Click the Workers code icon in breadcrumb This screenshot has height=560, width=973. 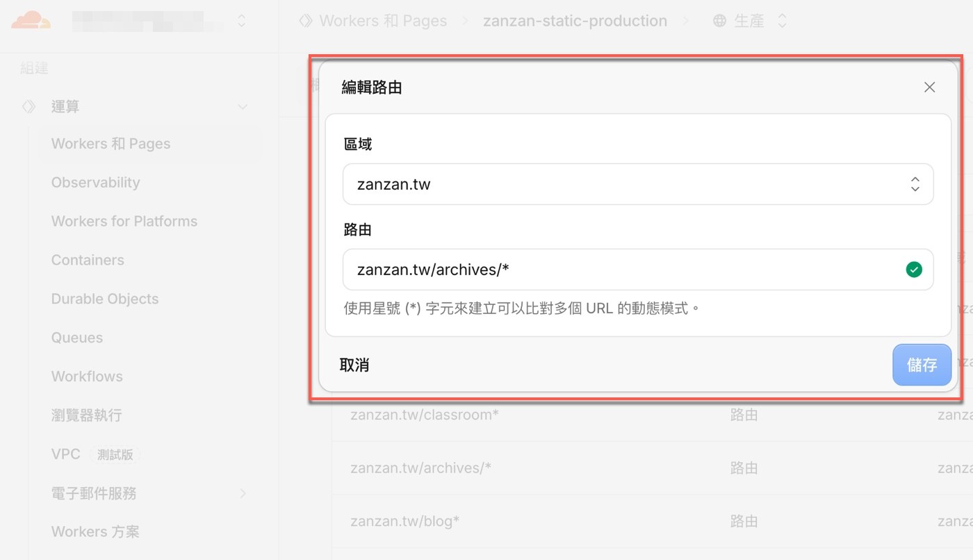pyautogui.click(x=306, y=21)
